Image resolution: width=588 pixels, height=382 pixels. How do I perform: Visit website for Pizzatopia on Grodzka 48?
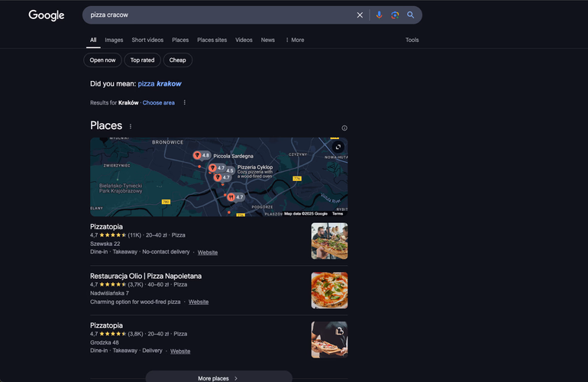180,351
